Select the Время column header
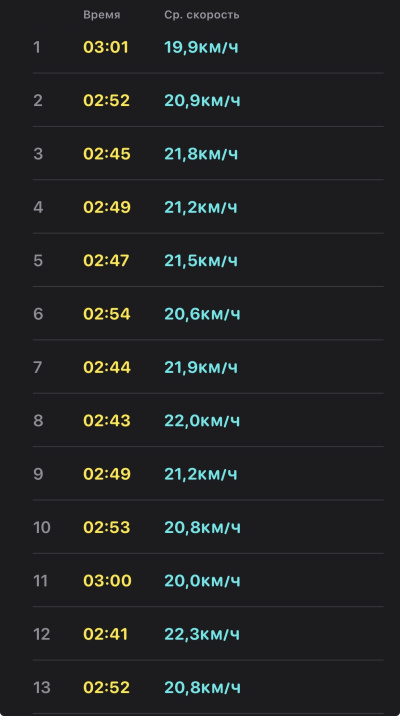Viewport: 400px width, 716px height. tap(101, 15)
